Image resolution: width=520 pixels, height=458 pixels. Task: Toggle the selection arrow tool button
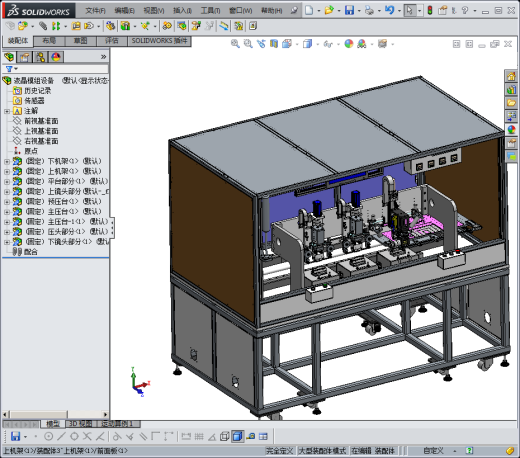(x=409, y=10)
